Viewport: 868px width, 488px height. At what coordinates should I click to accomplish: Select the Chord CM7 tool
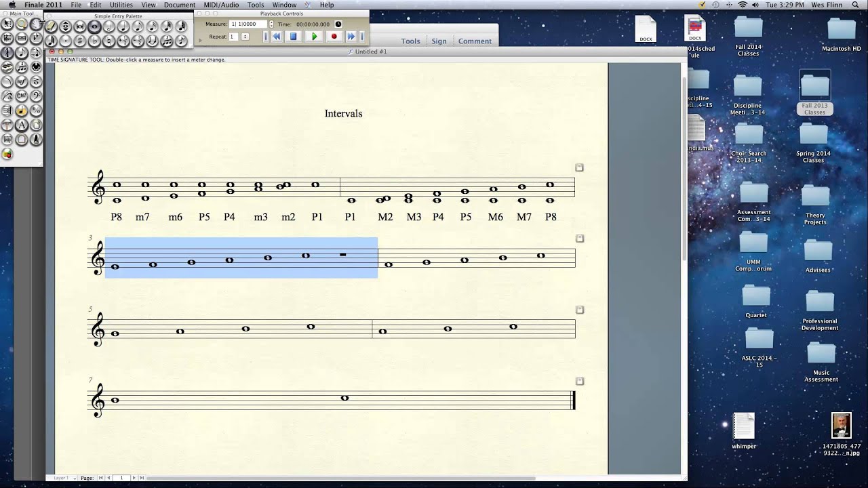click(x=22, y=96)
